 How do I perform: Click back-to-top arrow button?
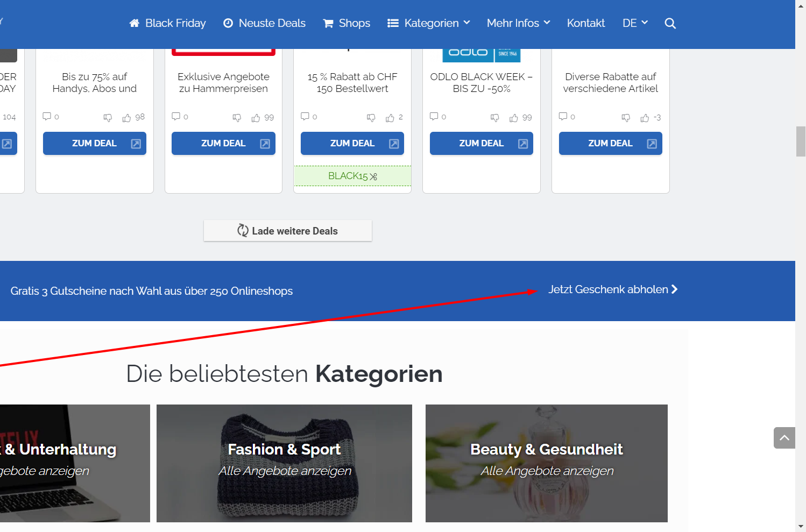[784, 438]
